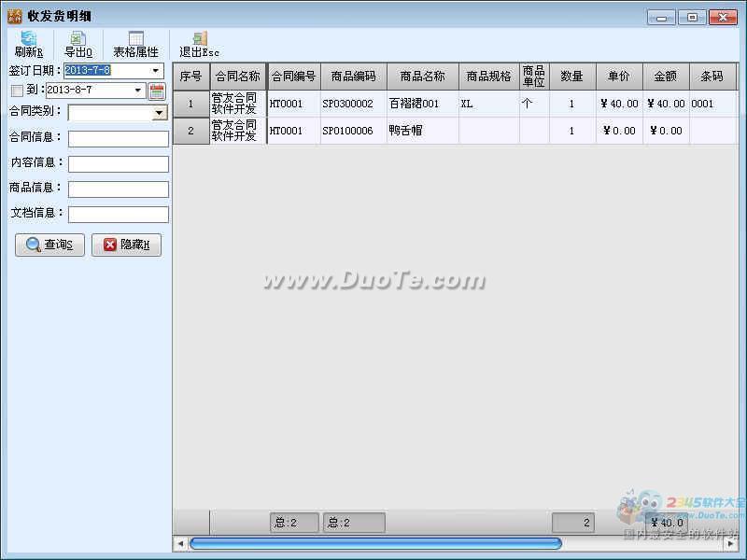Open the 合同类别 combo box
Image resolution: width=747 pixels, height=560 pixels.
pyautogui.click(x=159, y=113)
